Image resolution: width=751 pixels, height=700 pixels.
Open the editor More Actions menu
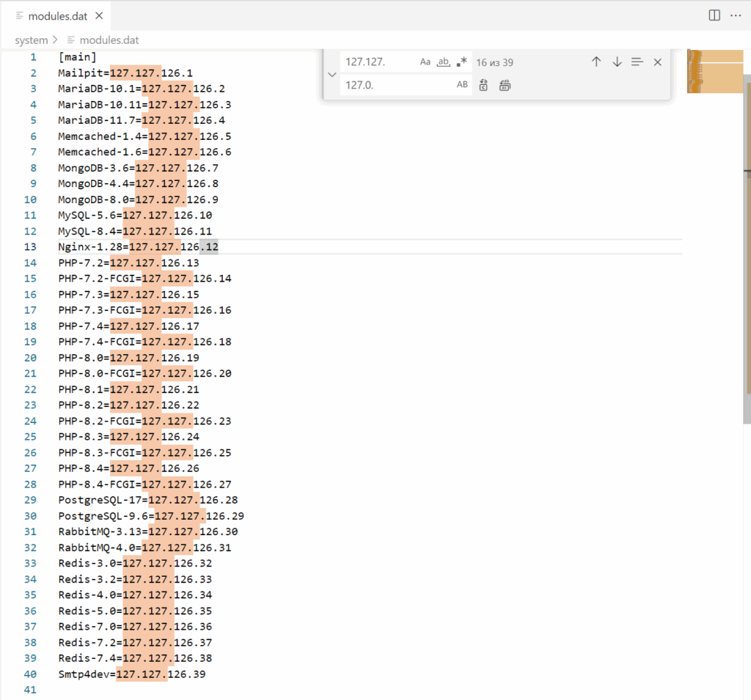[736, 15]
